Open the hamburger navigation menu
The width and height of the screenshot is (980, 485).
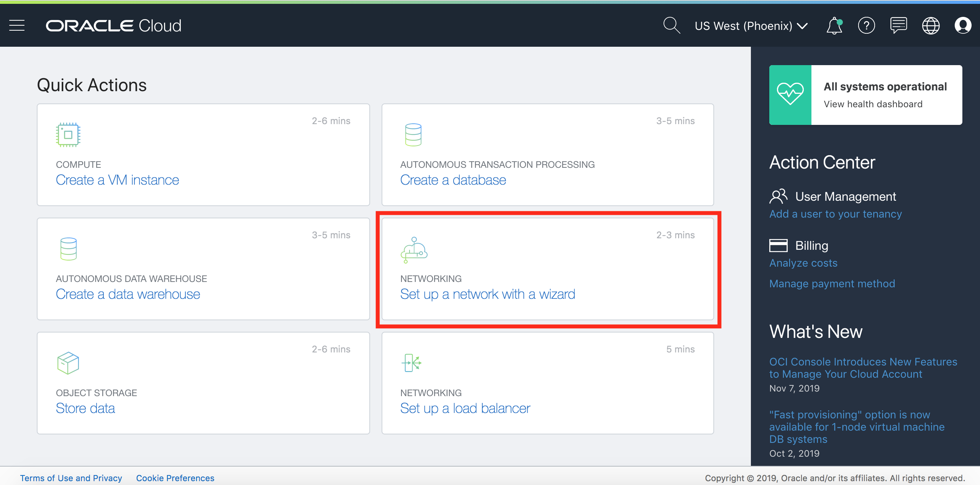click(x=17, y=26)
